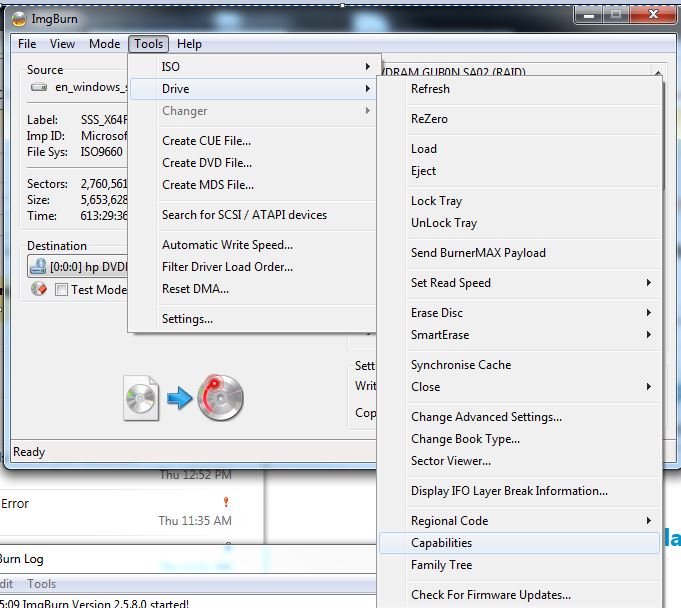Expand the SmartErase submenu
Image resolution: width=681 pixels, height=608 pixels.
tap(520, 335)
